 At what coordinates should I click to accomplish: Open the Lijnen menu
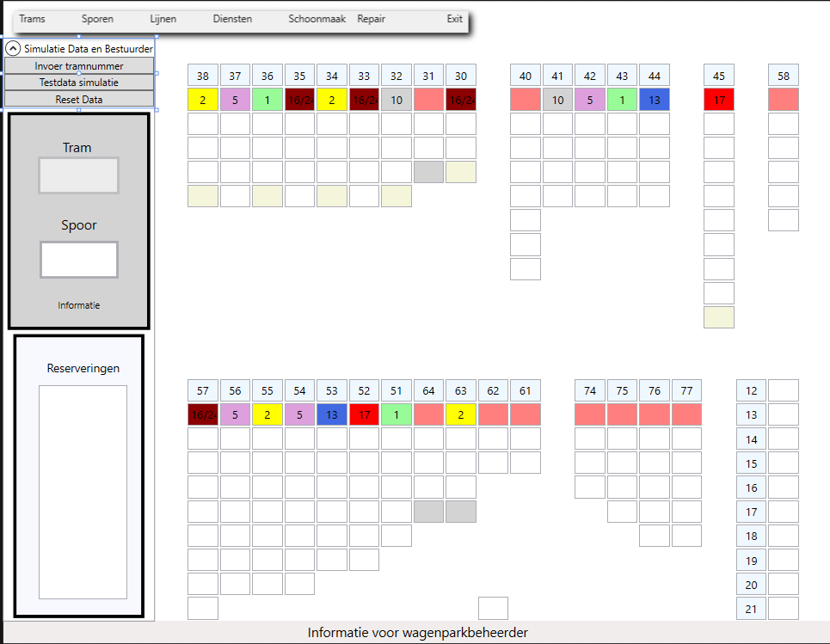pos(163,19)
